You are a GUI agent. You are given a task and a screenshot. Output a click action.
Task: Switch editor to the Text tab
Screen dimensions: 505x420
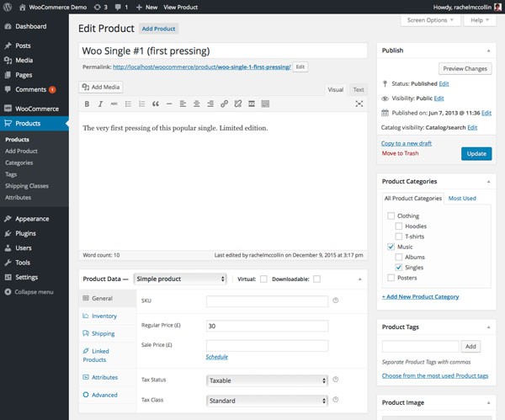(359, 89)
